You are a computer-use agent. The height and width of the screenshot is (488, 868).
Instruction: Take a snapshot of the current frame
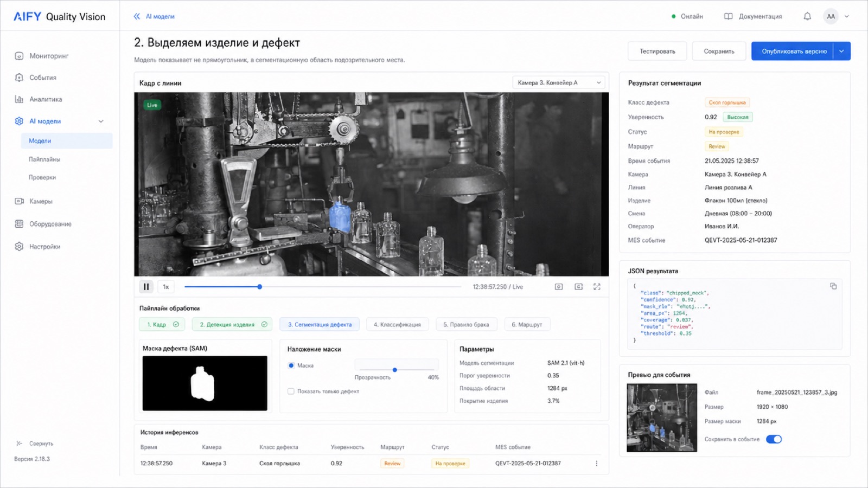pos(559,287)
